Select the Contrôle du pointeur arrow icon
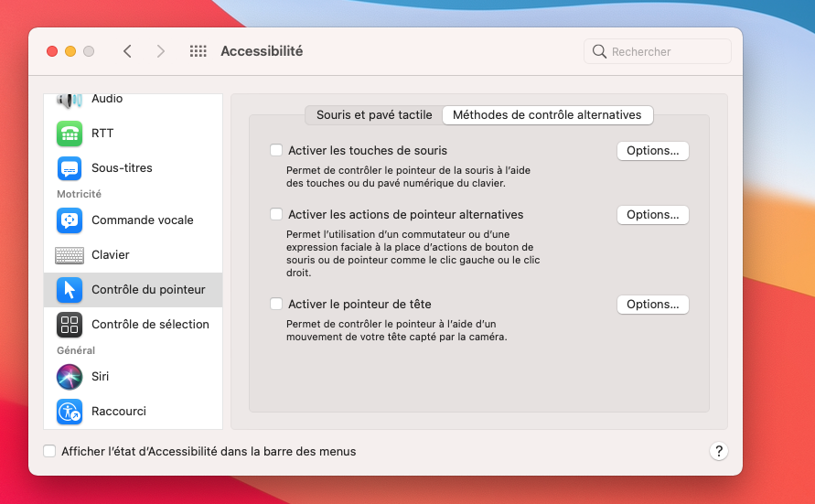Image resolution: width=815 pixels, height=504 pixels. [x=70, y=290]
